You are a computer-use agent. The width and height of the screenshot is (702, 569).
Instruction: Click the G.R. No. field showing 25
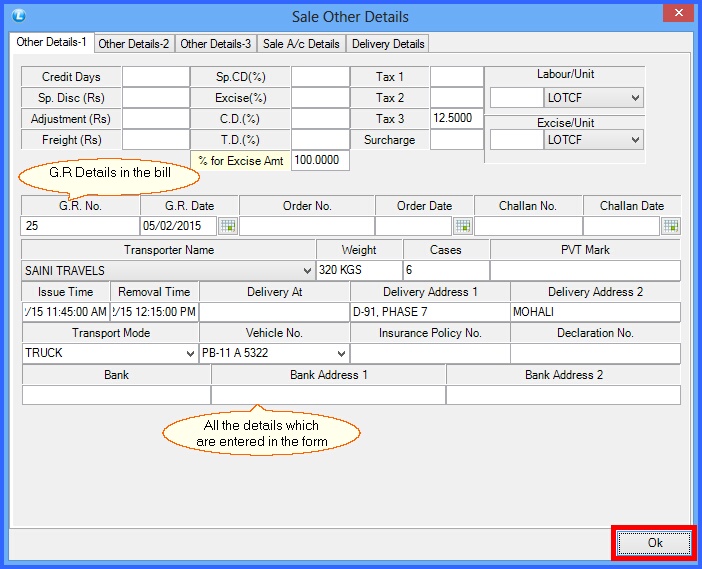click(x=80, y=226)
